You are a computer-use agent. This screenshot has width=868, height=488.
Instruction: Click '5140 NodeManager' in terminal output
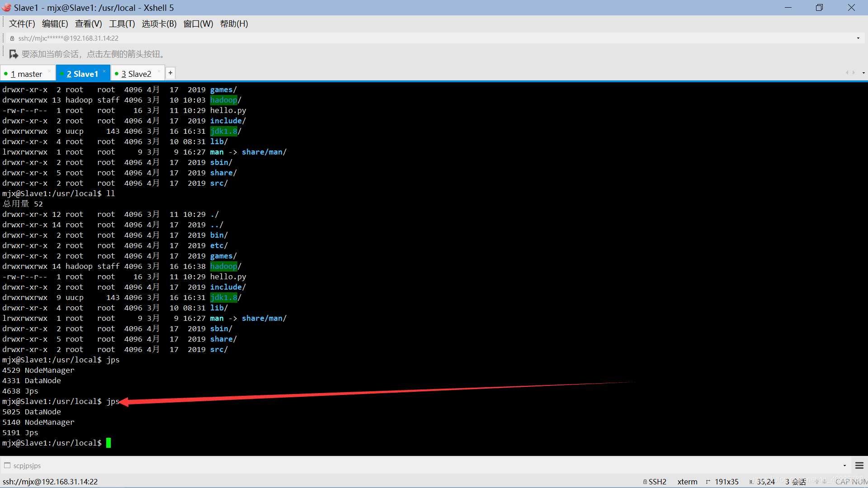pyautogui.click(x=38, y=422)
